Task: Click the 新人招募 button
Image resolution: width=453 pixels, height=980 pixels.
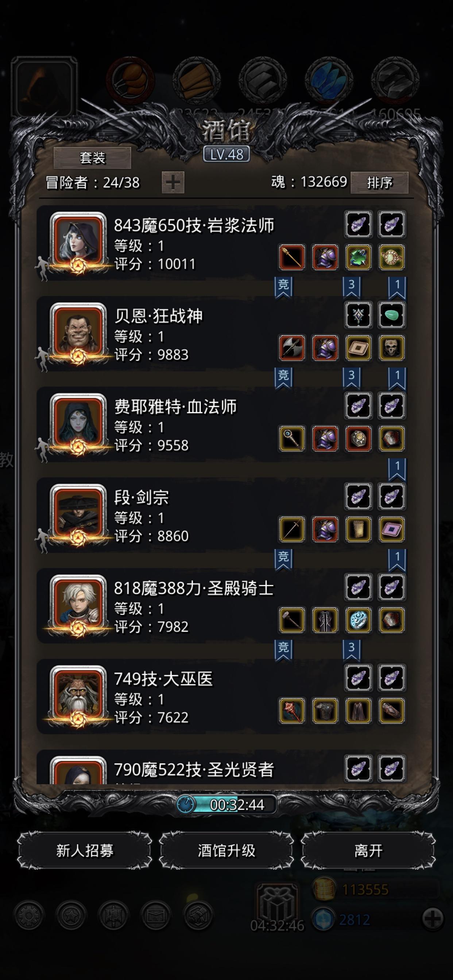Action: tap(85, 850)
